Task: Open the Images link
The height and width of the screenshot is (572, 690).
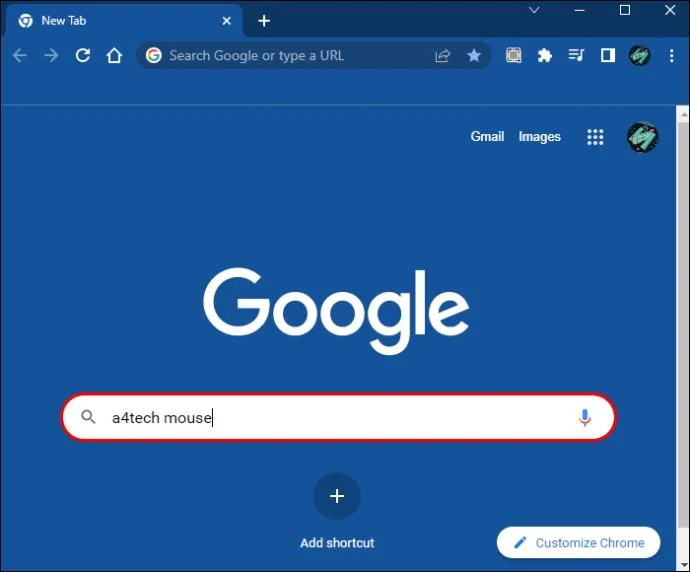Action: [x=540, y=137]
